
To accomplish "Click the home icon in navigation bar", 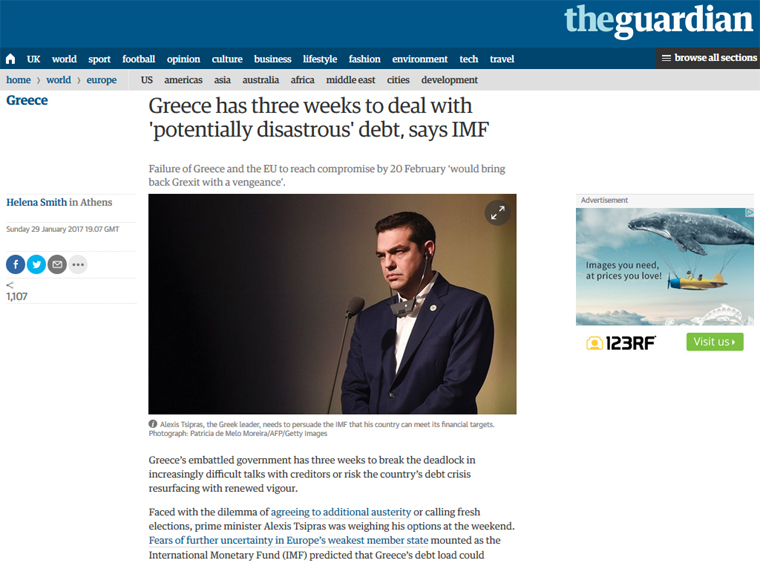I will pos(10,59).
